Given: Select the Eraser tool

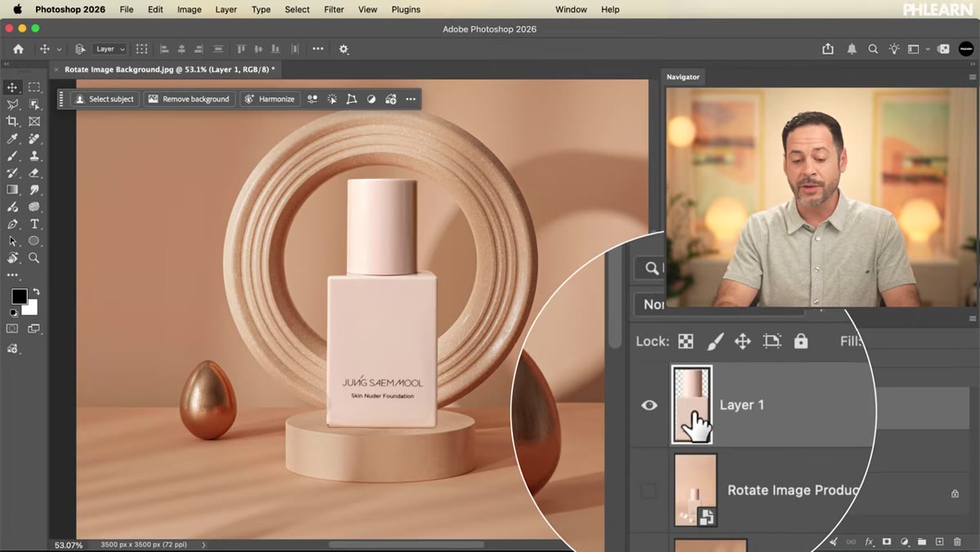Looking at the screenshot, I should pyautogui.click(x=34, y=173).
